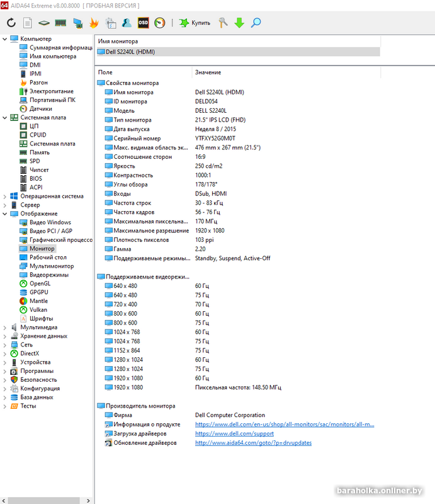Open the Безопасность tree node

click(34, 380)
